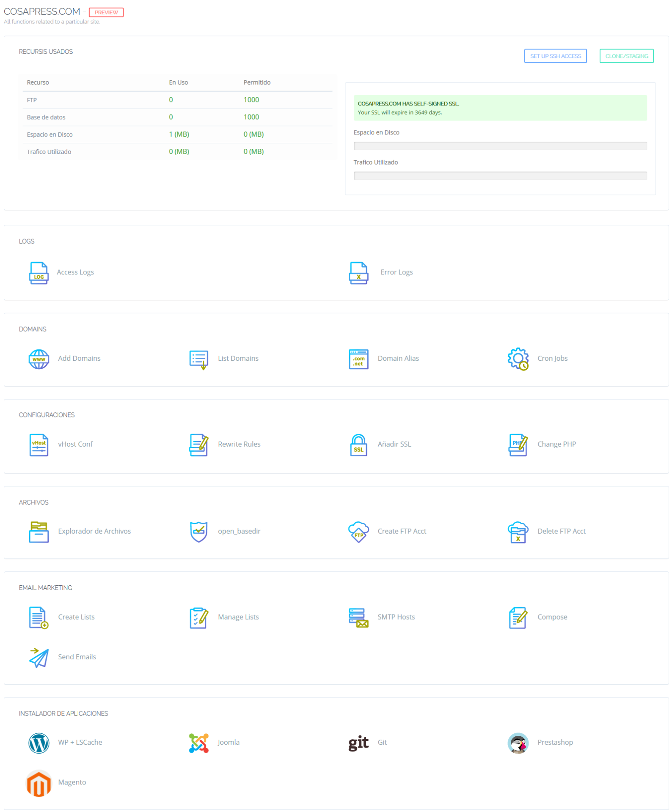Screen dimensions: 672x812
Task: Click the open_basedir shield icon
Action: [198, 532]
